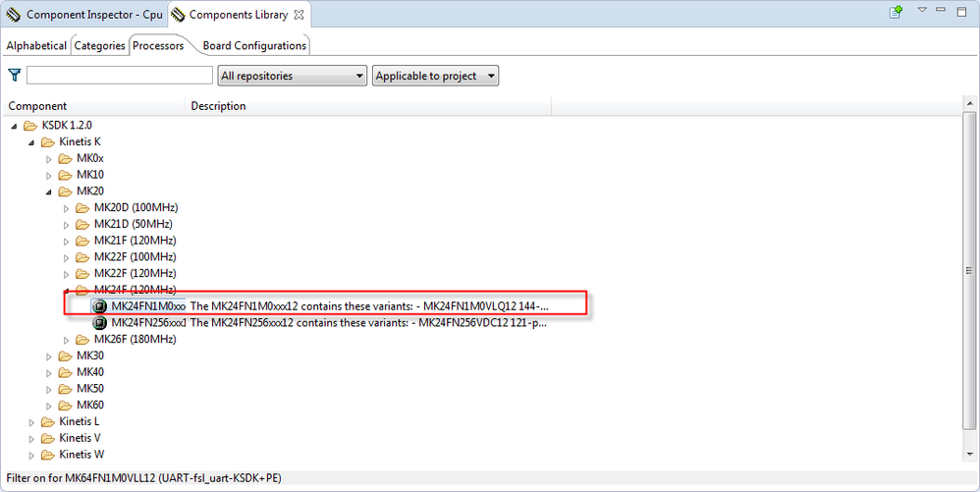
Task: Click the MK20 folder icon
Action: 65,191
